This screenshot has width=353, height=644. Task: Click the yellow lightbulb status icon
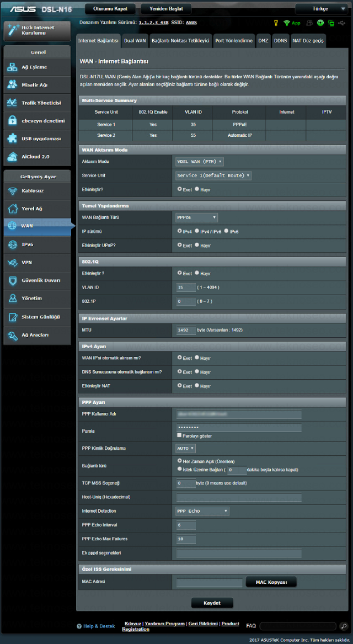276,23
